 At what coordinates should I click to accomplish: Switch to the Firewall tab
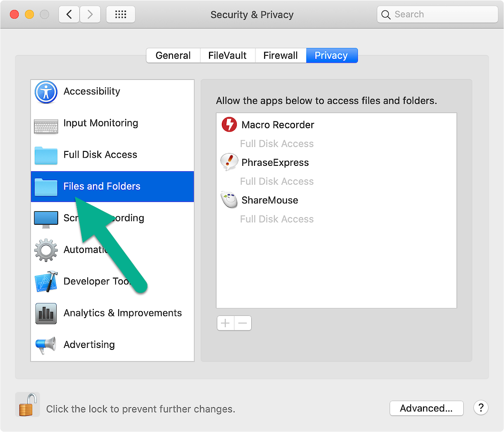pyautogui.click(x=280, y=55)
